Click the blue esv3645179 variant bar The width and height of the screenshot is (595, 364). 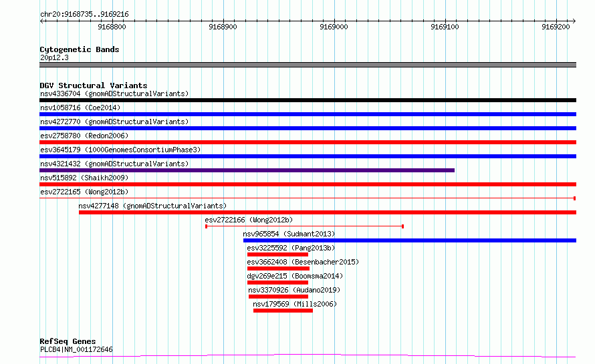point(308,156)
